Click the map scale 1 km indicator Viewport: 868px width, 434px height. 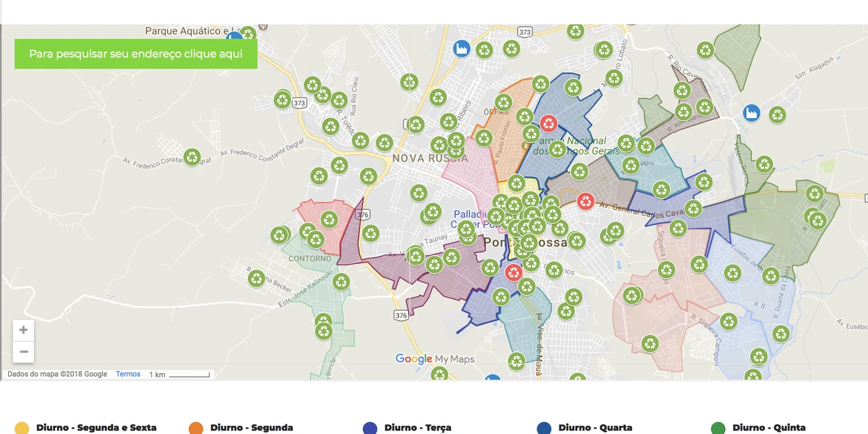click(180, 374)
